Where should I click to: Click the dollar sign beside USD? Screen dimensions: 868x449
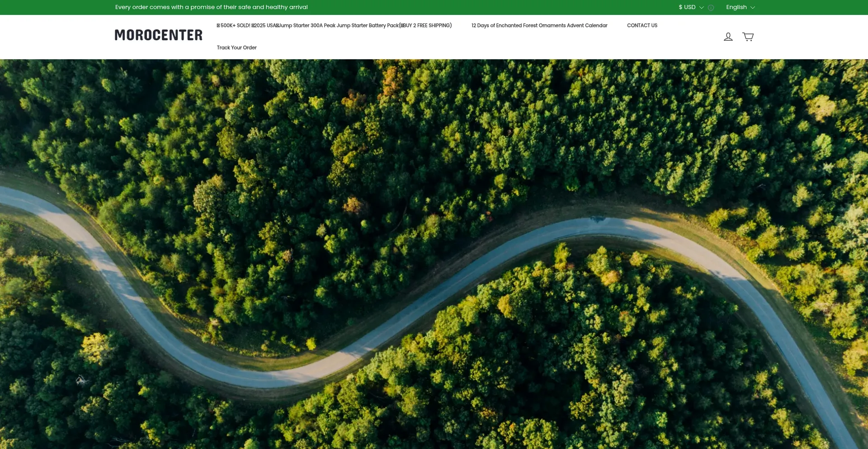click(x=680, y=7)
